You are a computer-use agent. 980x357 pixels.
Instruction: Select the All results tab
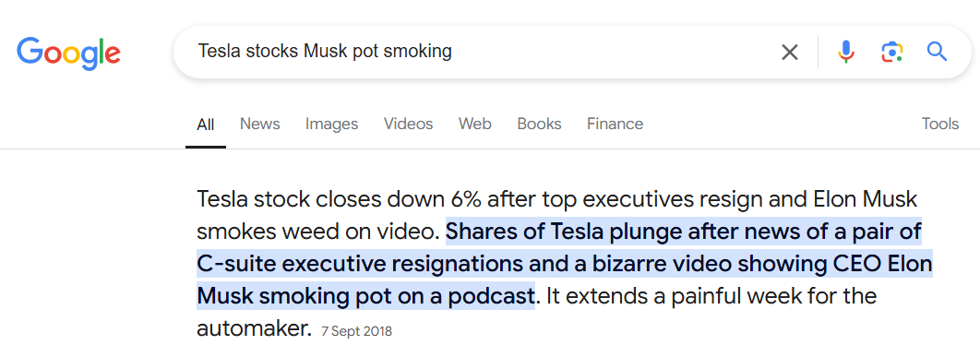tap(206, 125)
